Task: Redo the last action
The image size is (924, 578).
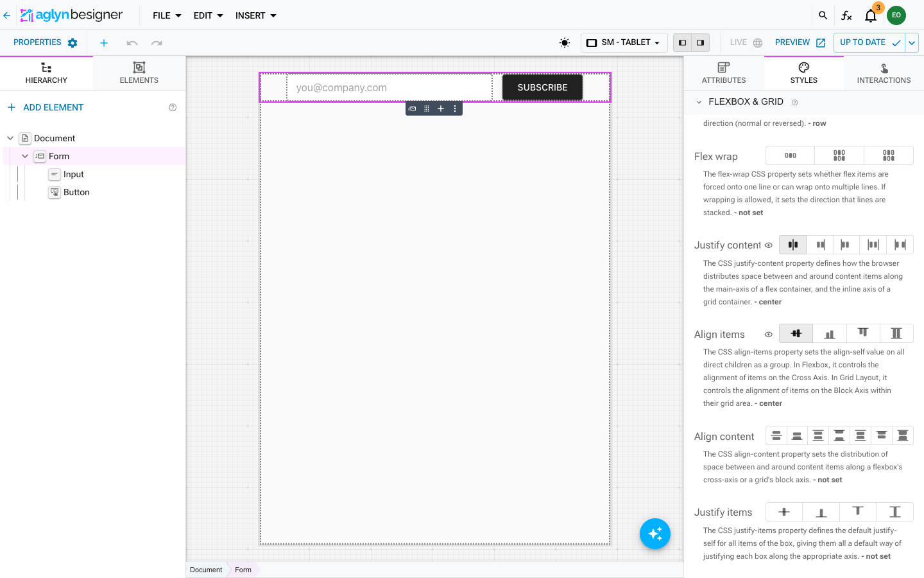Action: pos(157,43)
